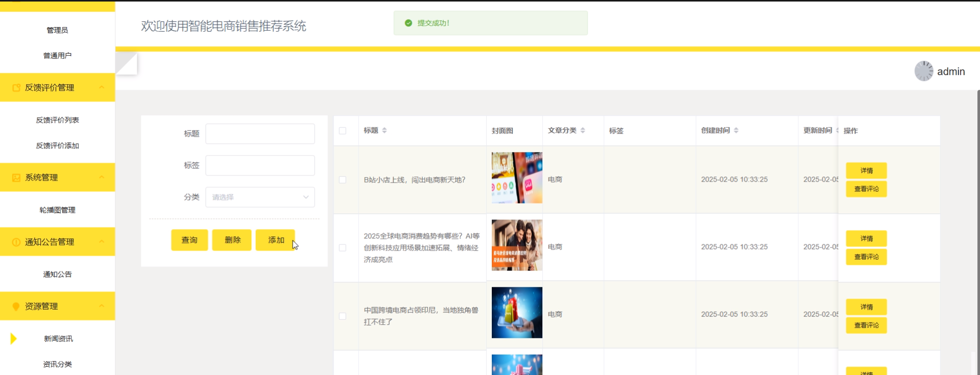This screenshot has height=375, width=980.
Task: Tick the select-all checkbox in table header
Action: [x=343, y=131]
